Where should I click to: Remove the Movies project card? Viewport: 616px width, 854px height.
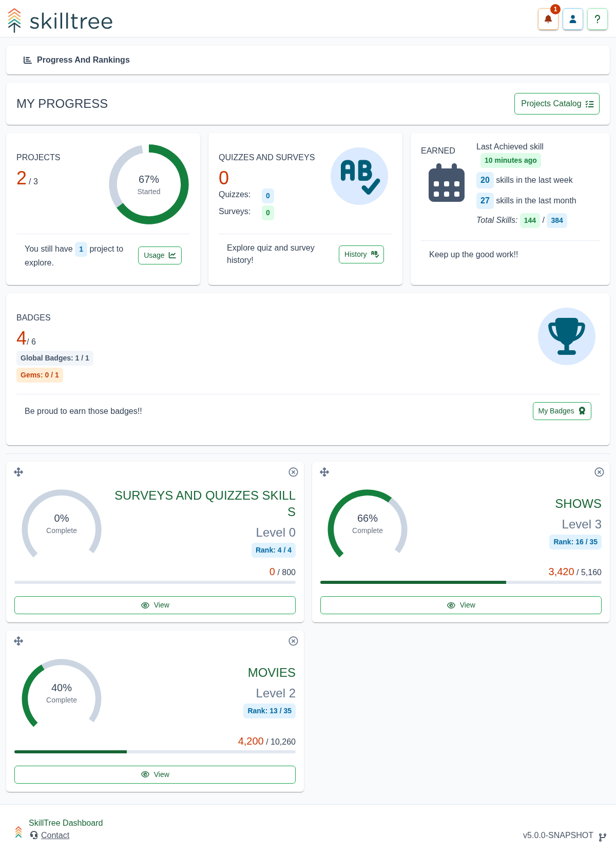point(293,641)
